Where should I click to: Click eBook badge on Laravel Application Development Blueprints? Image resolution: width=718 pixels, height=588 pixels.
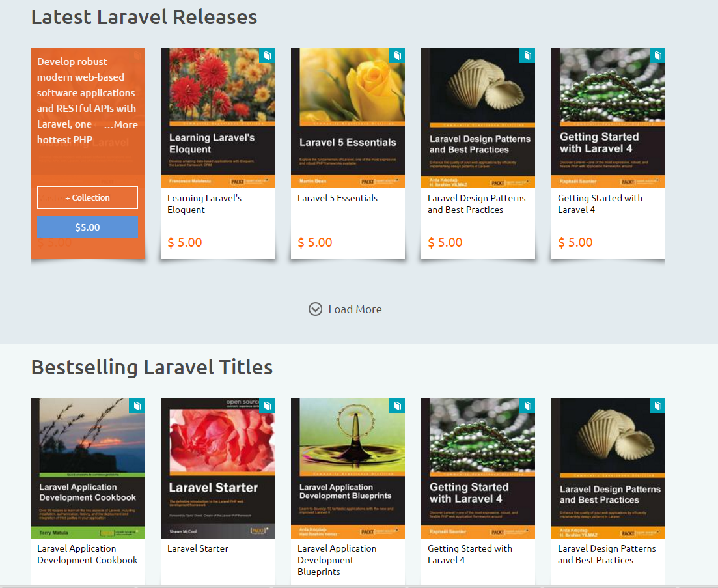(x=397, y=405)
